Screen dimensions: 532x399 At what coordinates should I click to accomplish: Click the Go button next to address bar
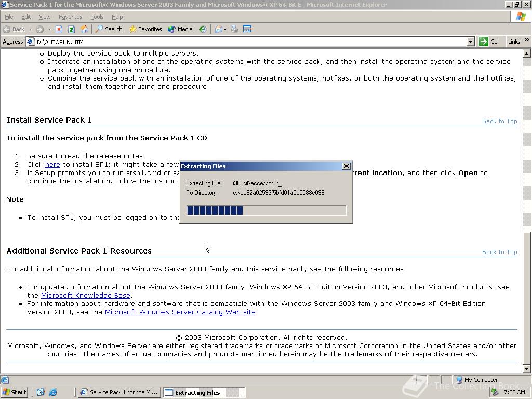488,42
